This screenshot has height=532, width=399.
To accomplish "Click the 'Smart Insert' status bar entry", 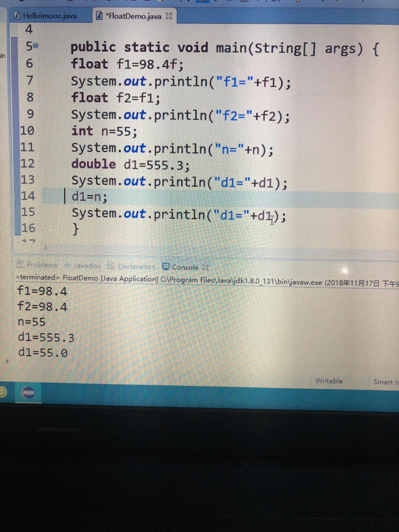I will [x=386, y=382].
